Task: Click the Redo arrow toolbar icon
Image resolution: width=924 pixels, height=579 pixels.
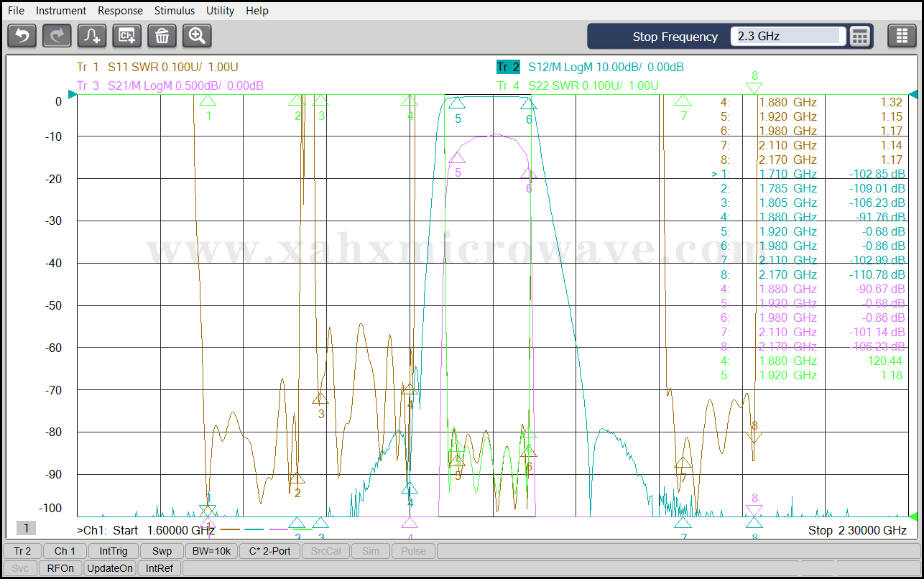Action: coord(57,35)
